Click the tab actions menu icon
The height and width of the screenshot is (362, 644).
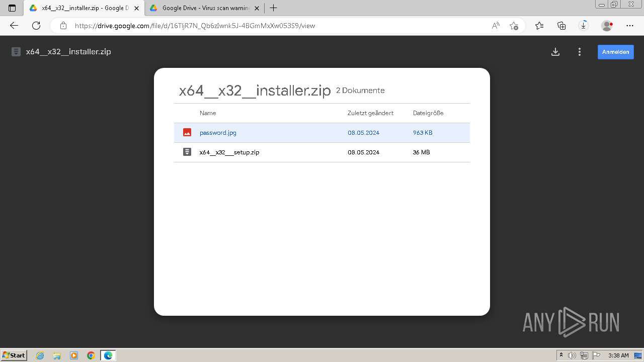click(x=12, y=8)
